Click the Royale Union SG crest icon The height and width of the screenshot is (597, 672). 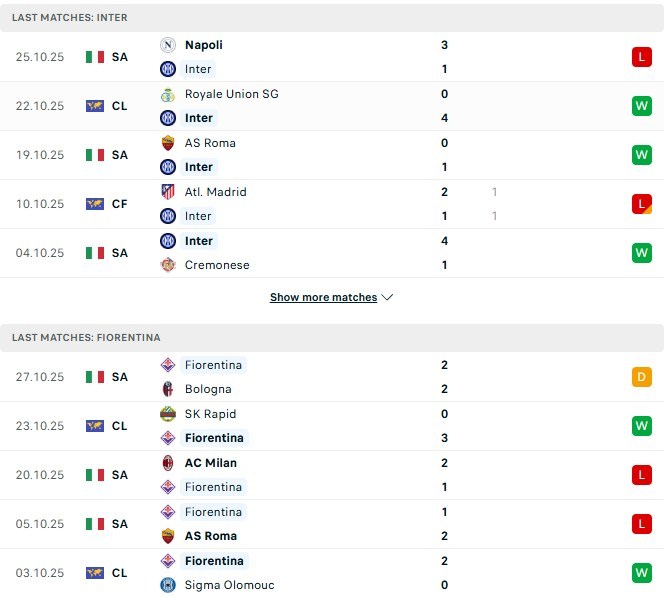[168, 94]
